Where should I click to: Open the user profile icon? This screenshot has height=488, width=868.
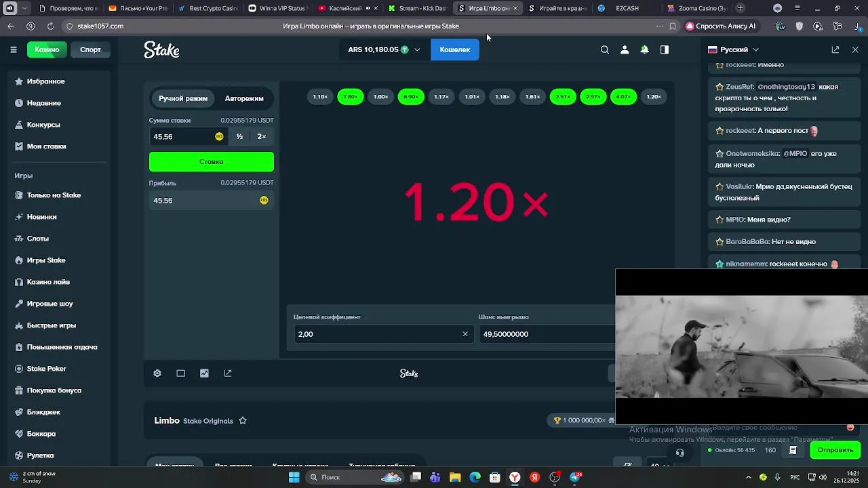tap(625, 49)
